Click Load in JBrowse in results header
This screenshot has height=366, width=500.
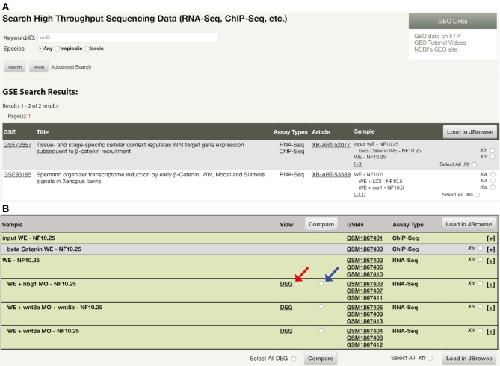470,132
